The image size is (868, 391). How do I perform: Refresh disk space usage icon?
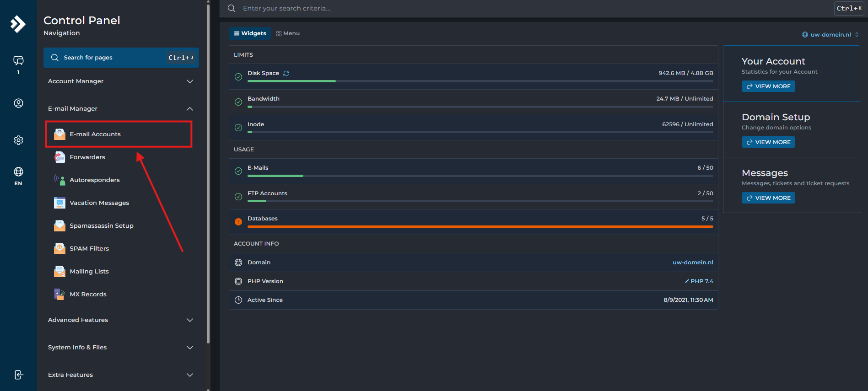(x=286, y=73)
